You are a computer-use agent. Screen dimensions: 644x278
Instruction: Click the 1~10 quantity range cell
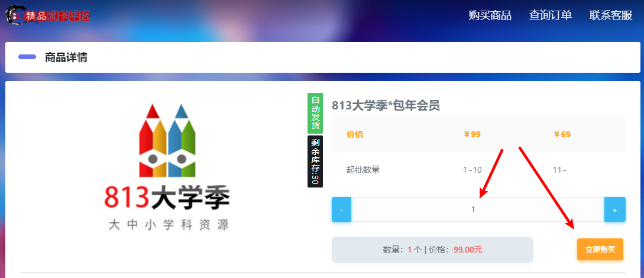tap(472, 170)
